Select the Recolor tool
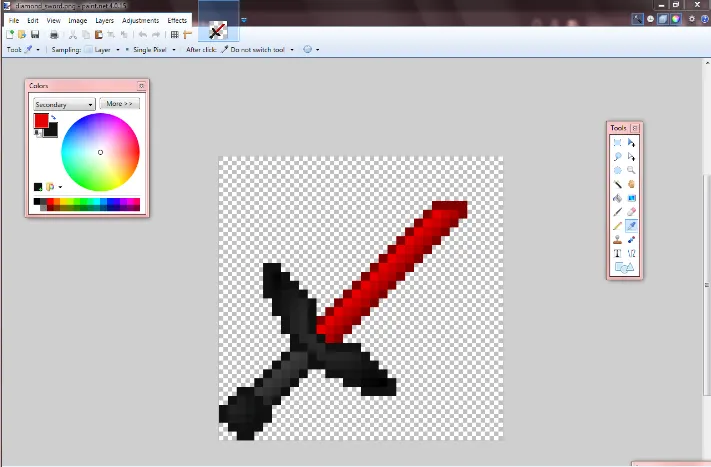Screen dimensions: 711x467 click(x=631, y=239)
